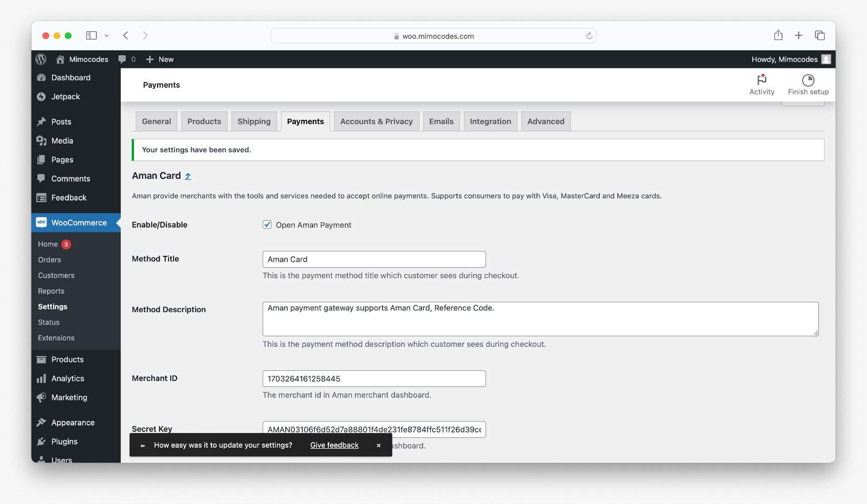The width and height of the screenshot is (867, 504).
Task: Open WooCommerce Extensions submenu item
Action: coord(56,338)
